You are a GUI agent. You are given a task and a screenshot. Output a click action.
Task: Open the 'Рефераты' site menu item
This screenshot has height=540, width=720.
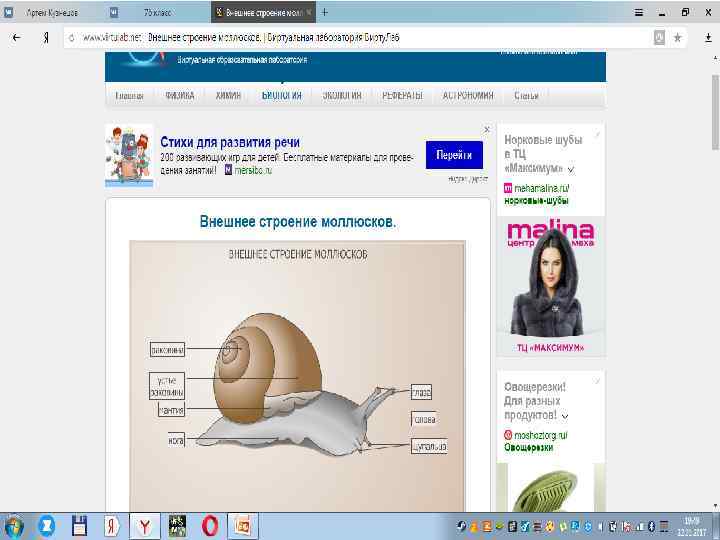click(402, 96)
